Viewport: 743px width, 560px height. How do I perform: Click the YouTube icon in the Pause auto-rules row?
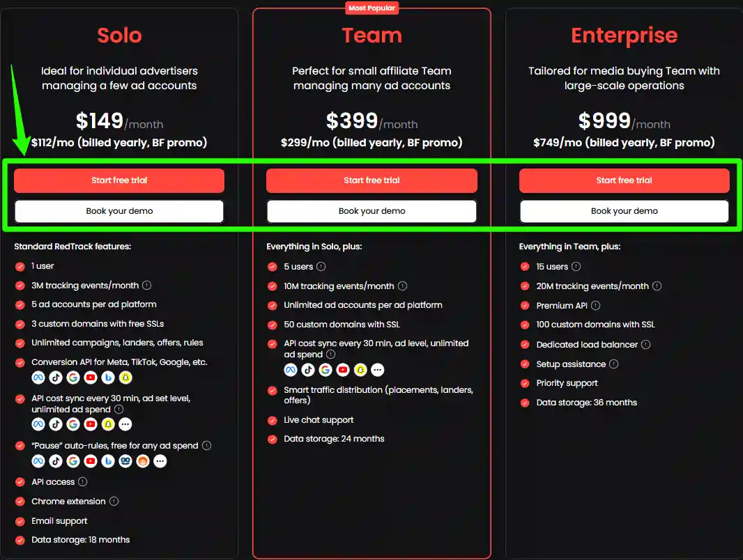point(91,460)
